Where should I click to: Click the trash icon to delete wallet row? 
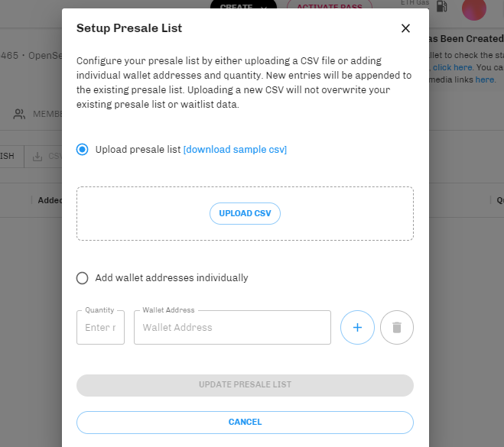pos(397,327)
